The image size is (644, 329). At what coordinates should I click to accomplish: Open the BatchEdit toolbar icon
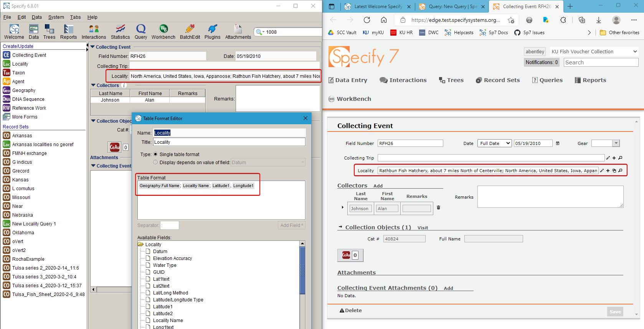[x=190, y=31]
